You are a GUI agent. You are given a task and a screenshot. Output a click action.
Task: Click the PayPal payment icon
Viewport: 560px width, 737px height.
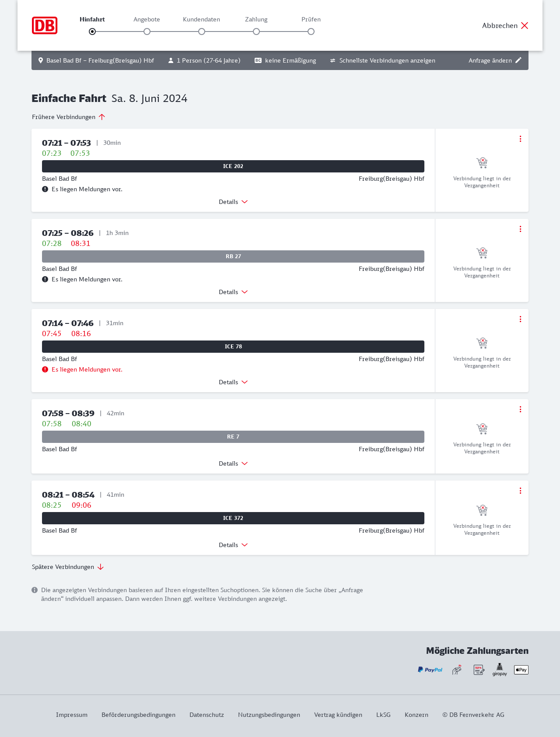pos(430,670)
